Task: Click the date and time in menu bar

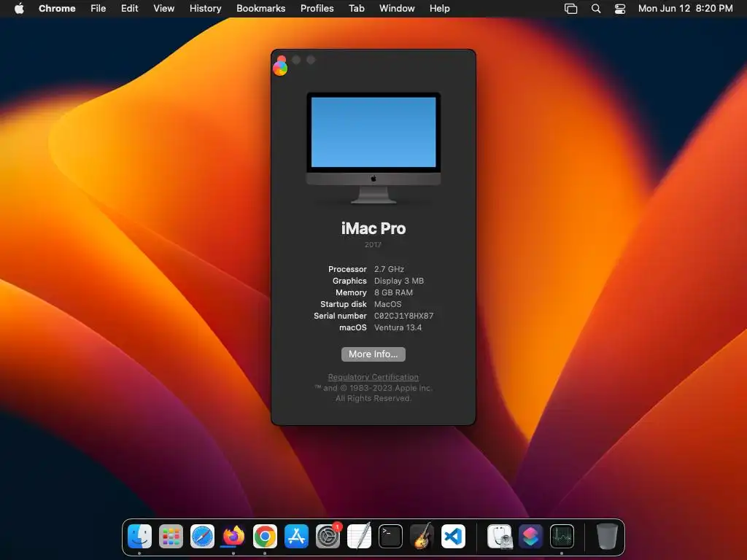Action: 686,8
